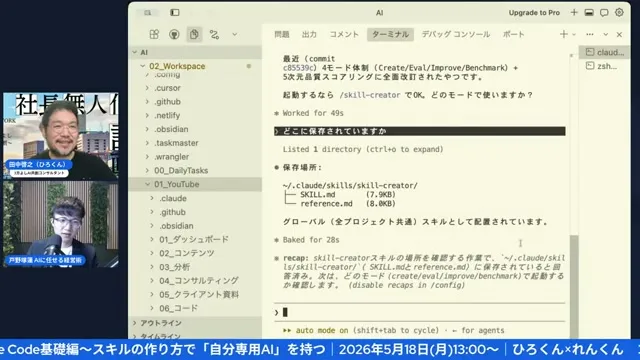Expand the .taskmaster folder chevron

pyautogui.click(x=147, y=143)
